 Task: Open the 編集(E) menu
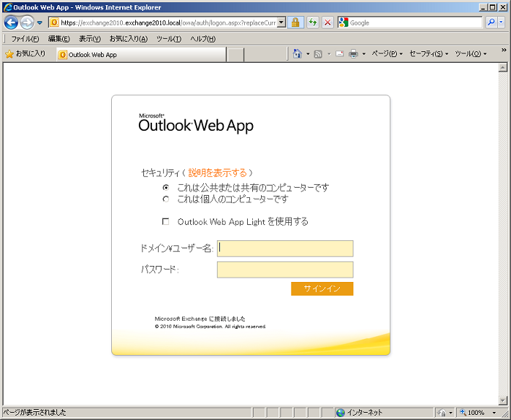[58, 39]
